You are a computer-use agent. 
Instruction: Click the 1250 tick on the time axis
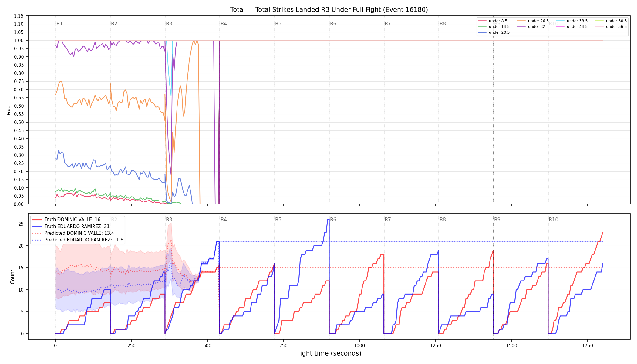(x=436, y=345)
